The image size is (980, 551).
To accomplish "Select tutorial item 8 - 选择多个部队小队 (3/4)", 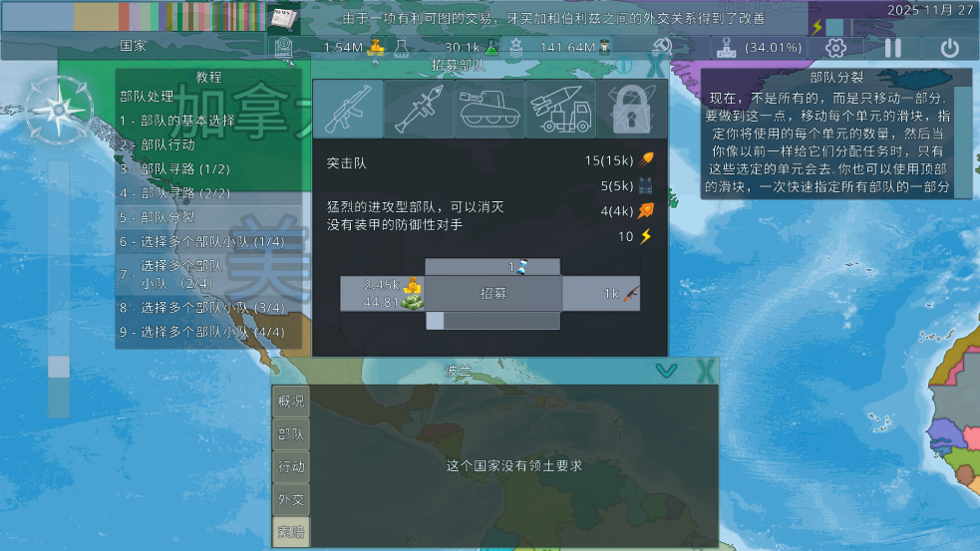I will 208,307.
